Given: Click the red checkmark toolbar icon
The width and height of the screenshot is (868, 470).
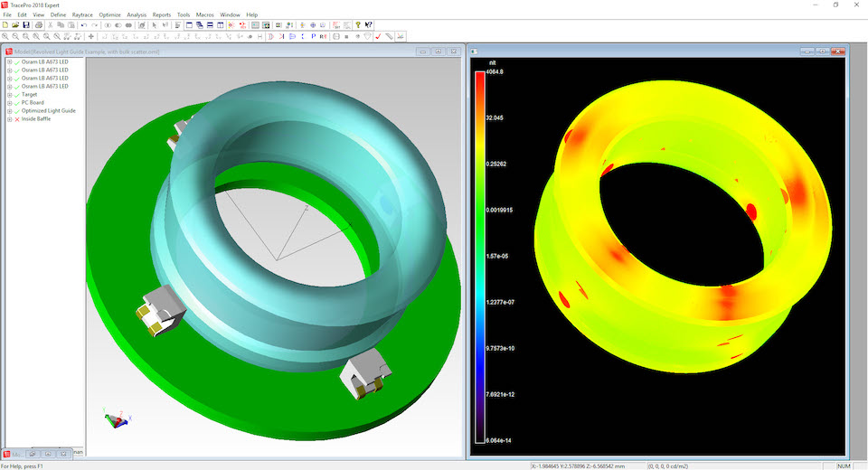Looking at the screenshot, I should (x=378, y=36).
